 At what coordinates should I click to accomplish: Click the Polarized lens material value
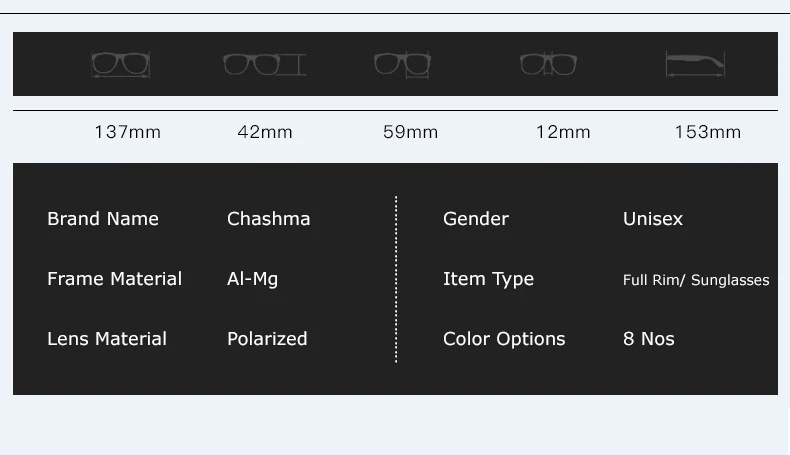tap(267, 339)
